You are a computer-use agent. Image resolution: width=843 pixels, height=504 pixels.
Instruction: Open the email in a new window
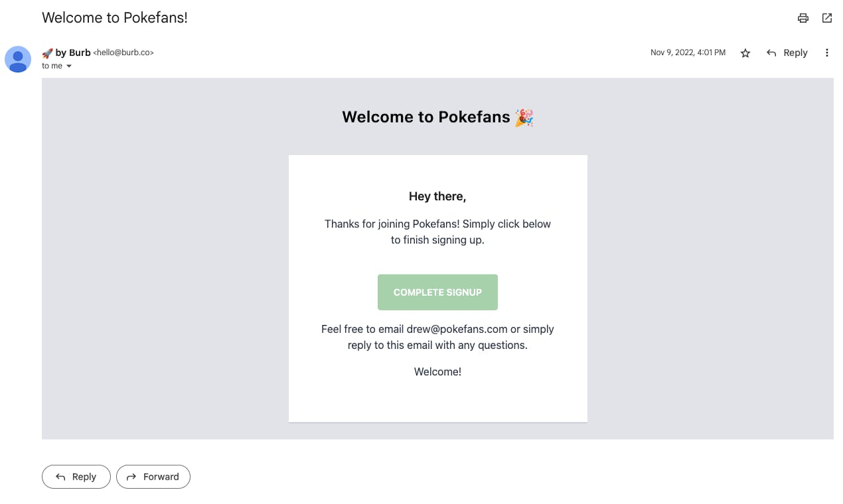[827, 18]
